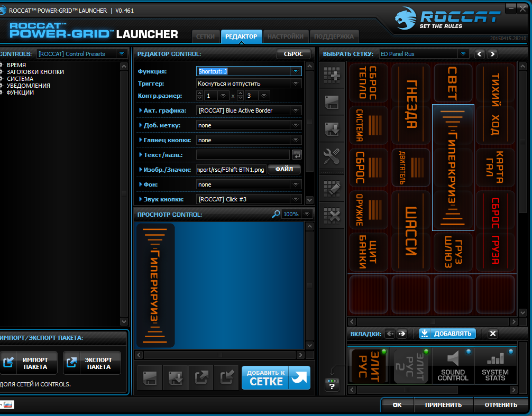The width and height of the screenshot is (532, 416).
Task: Expand the Изобр./Значок section arrow
Action: click(141, 170)
